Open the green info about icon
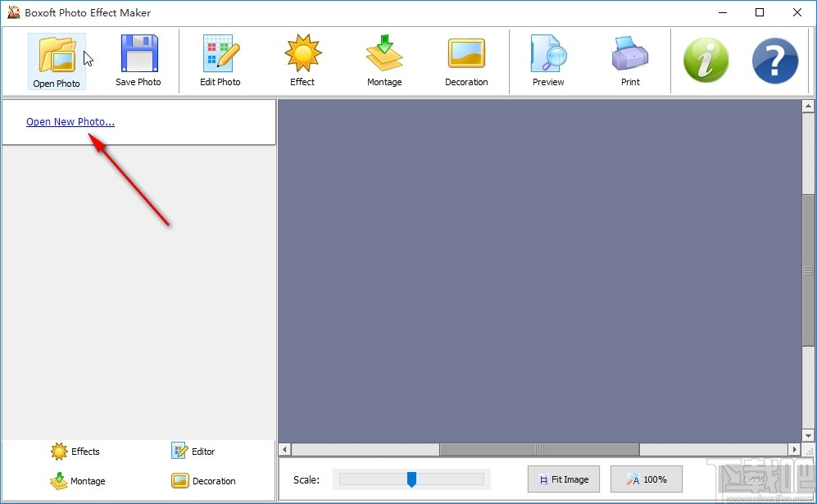The height and width of the screenshot is (504, 817). coord(706,61)
